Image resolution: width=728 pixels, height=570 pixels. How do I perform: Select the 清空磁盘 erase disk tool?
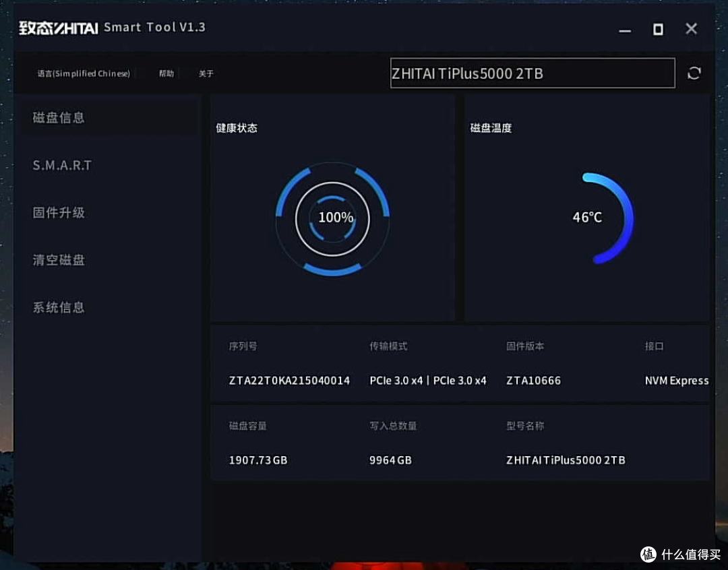[57, 260]
